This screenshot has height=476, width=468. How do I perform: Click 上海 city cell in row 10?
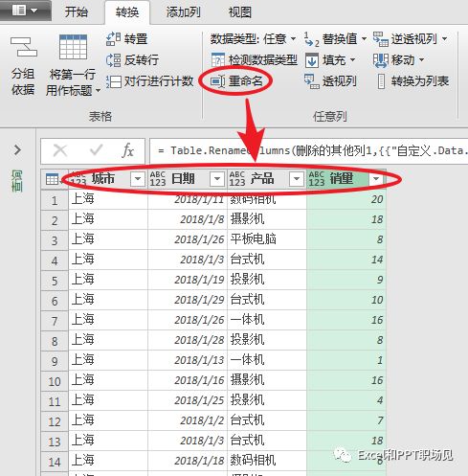pyautogui.click(x=108, y=380)
